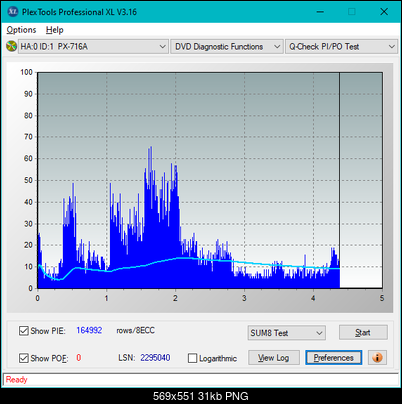Open Preferences

coord(334,358)
